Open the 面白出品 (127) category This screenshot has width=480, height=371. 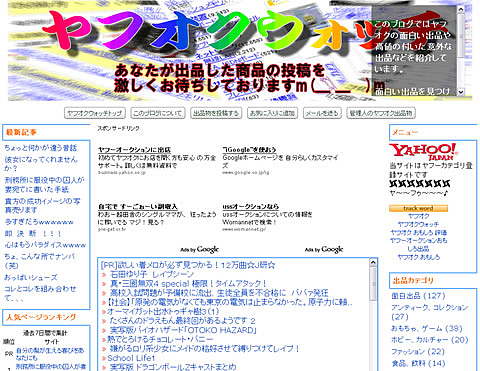[418, 296]
